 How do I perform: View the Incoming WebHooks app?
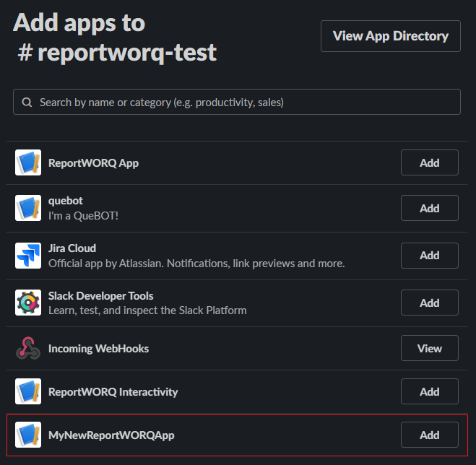(x=429, y=349)
